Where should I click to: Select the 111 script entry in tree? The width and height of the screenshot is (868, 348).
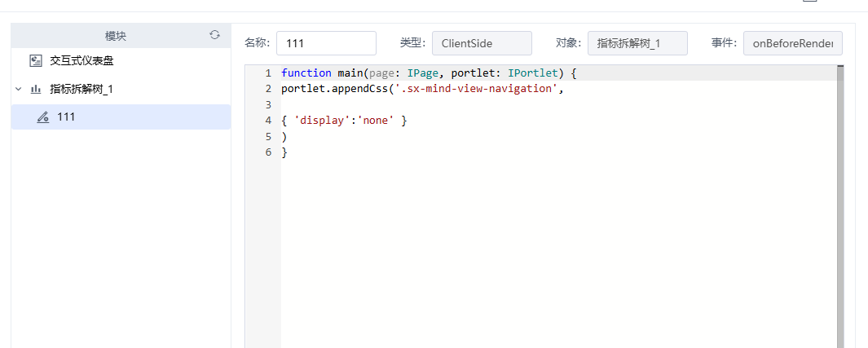[x=121, y=117]
